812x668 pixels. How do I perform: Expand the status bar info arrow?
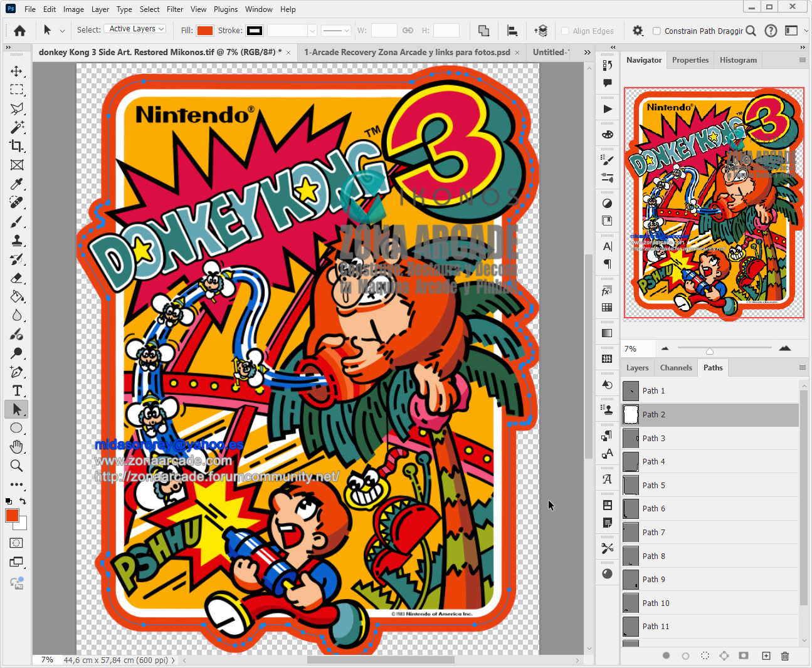[173, 660]
